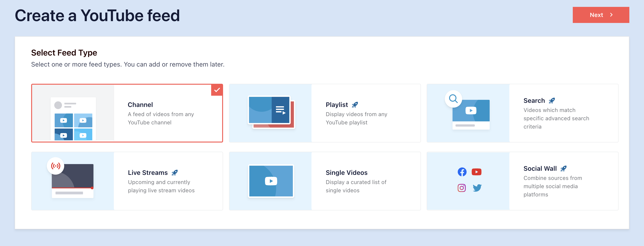Click the Instagram icon on Social Wall card
This screenshot has width=644, height=246.
click(x=462, y=188)
